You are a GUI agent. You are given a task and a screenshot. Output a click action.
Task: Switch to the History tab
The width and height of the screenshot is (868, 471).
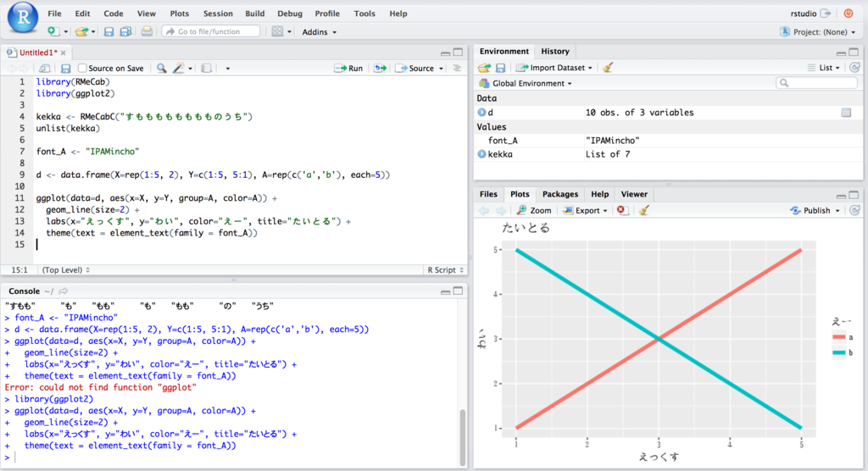click(x=554, y=52)
